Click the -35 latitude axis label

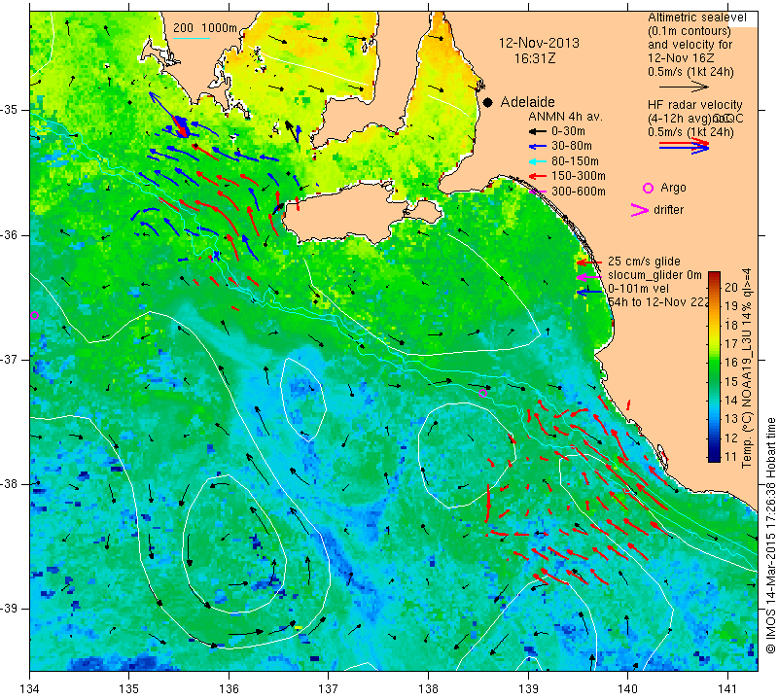10,110
